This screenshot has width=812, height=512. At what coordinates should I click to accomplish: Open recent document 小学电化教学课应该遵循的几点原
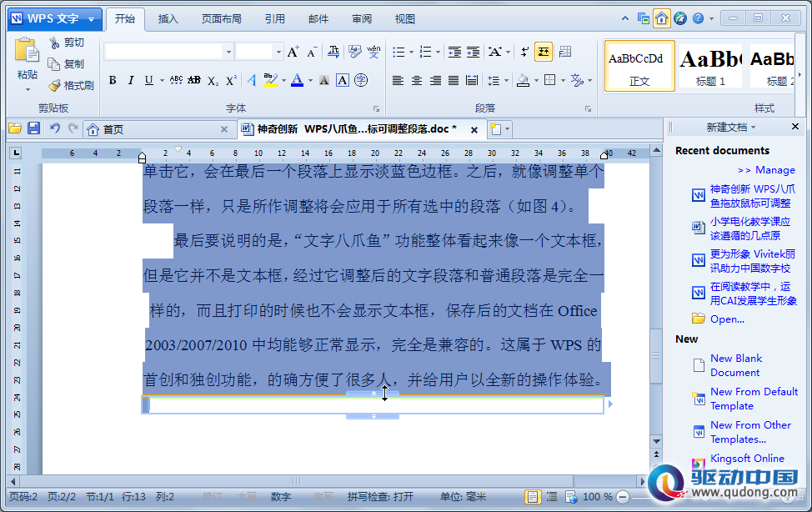749,228
